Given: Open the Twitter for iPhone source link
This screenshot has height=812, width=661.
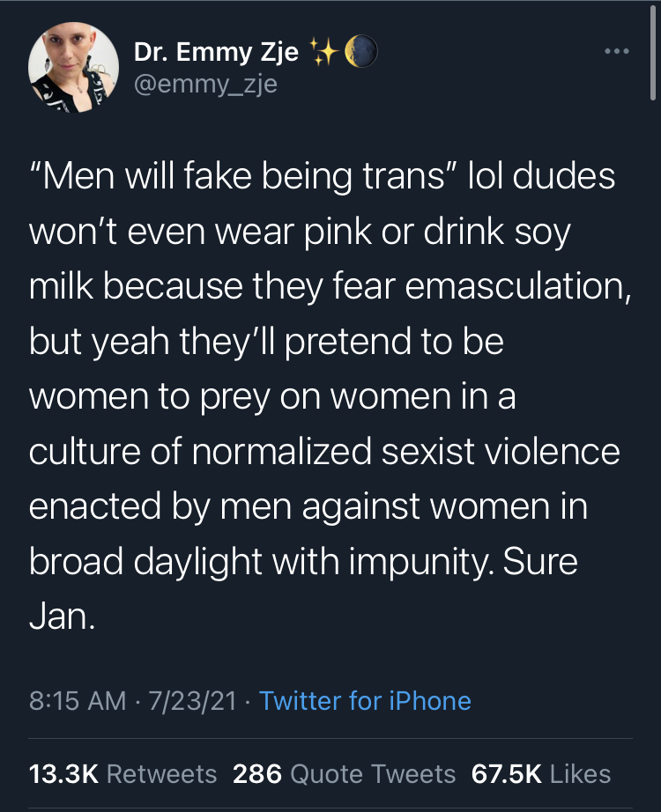Looking at the screenshot, I should [365, 700].
